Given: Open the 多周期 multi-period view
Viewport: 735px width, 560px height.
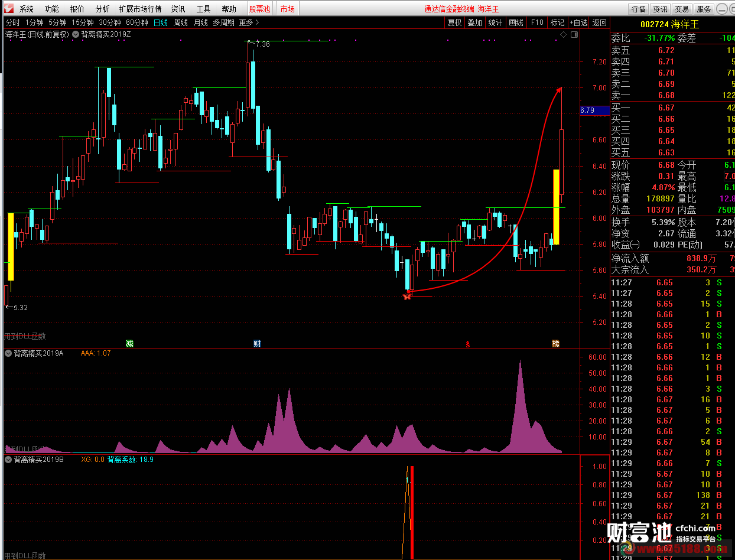Looking at the screenshot, I should coord(223,22).
